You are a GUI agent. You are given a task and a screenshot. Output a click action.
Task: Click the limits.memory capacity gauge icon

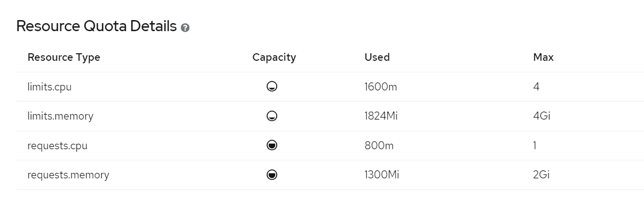click(x=272, y=116)
